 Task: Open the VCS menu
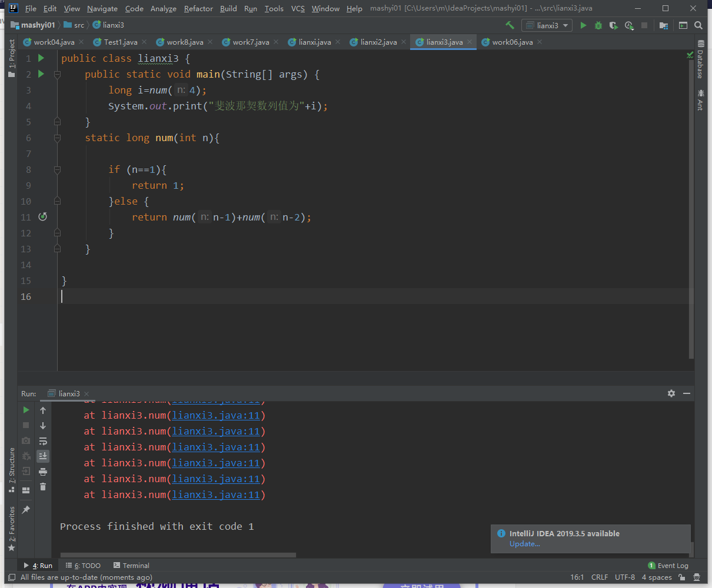(298, 8)
